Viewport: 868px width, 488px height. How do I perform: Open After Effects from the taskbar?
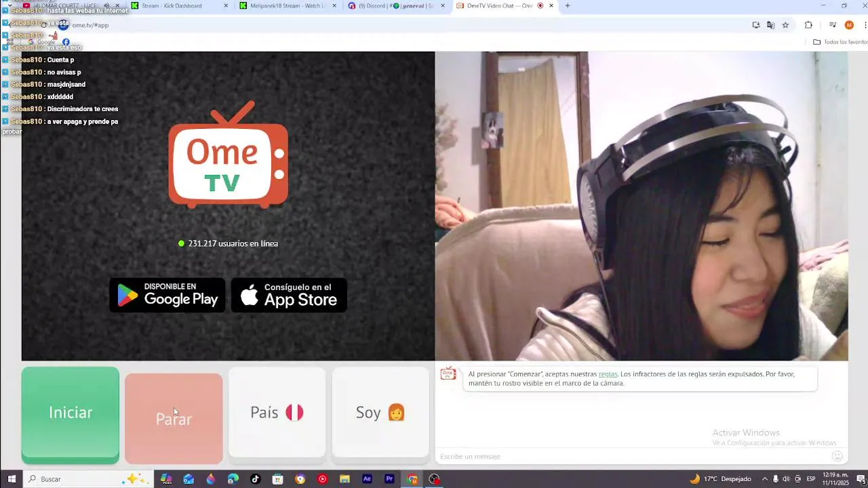[x=367, y=479]
